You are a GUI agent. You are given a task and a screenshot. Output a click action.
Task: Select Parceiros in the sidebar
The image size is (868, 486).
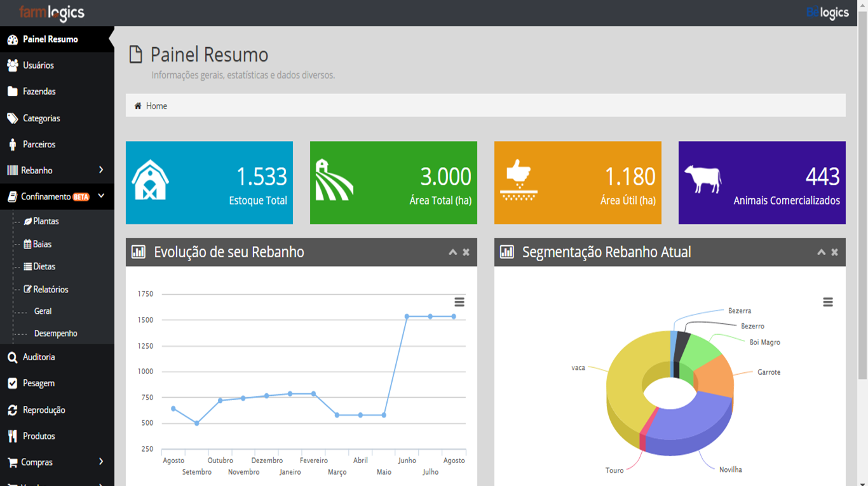39,144
